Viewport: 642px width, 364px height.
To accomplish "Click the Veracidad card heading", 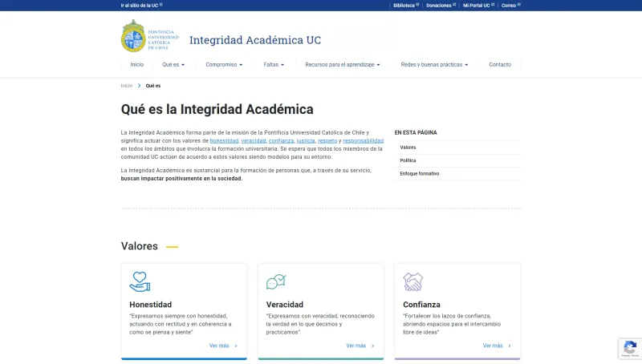I will [x=285, y=305].
